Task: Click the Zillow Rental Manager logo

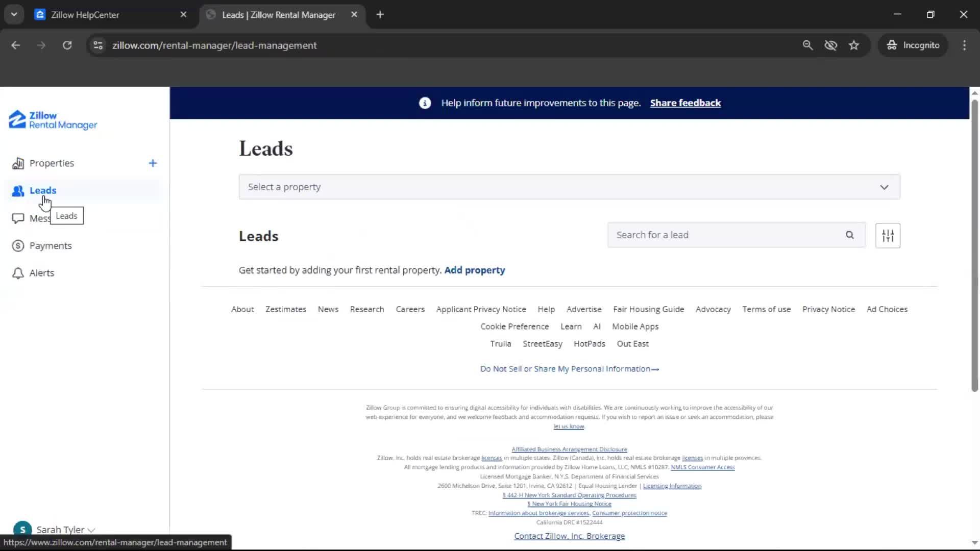Action: coord(52,120)
